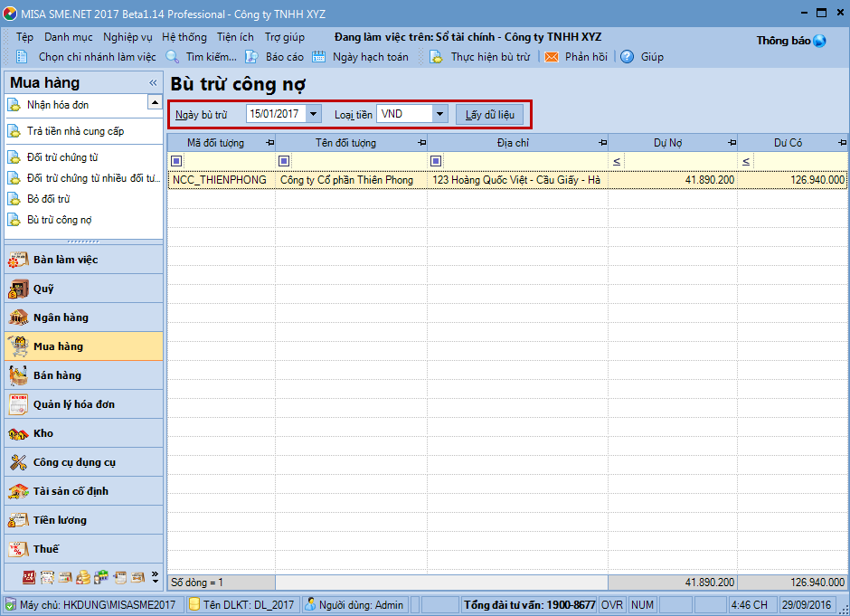Open Báo cáo report toolbar icon
The height and width of the screenshot is (616, 850).
pyautogui.click(x=252, y=57)
